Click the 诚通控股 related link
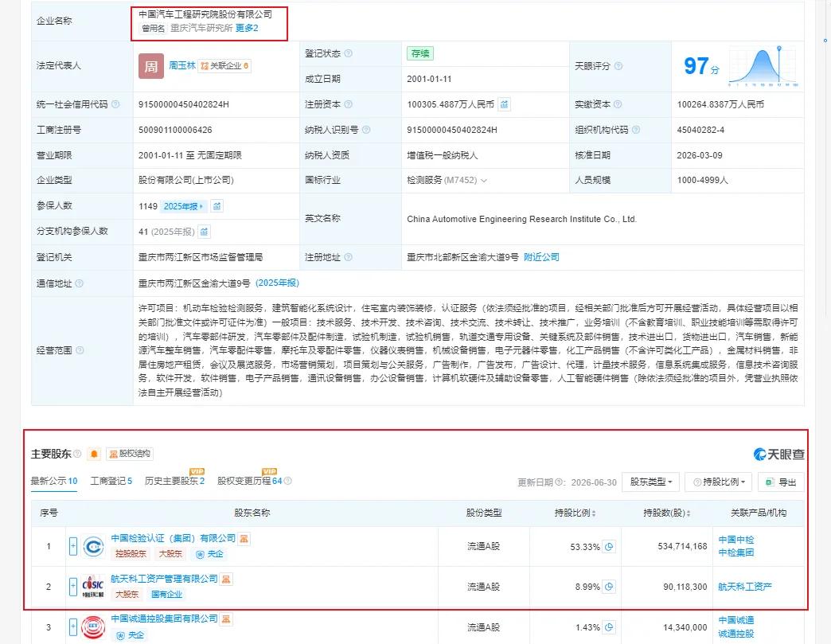 pos(736,634)
